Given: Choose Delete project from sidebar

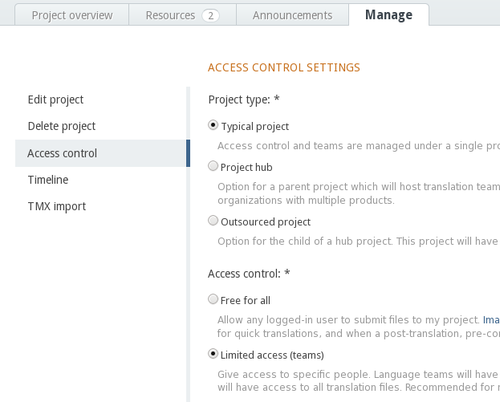Looking at the screenshot, I should pyautogui.click(x=62, y=126).
